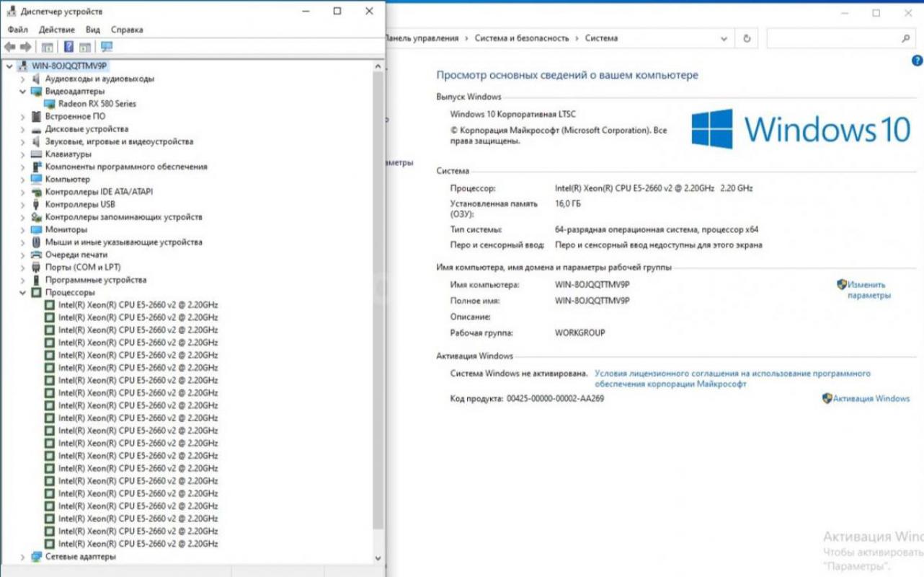Click the keyboard icon beside Клавиатуры

[37, 154]
